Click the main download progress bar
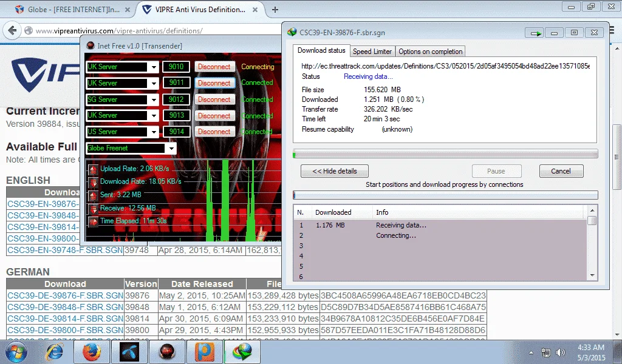This screenshot has width=622, height=364. coord(445,155)
